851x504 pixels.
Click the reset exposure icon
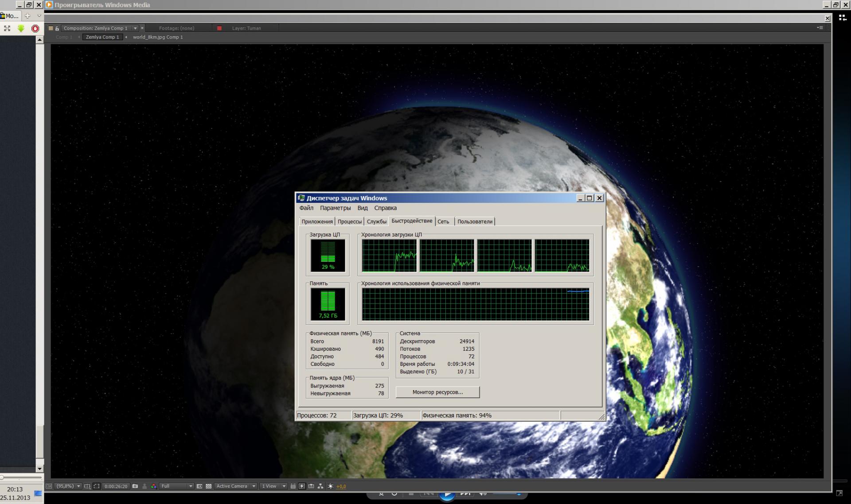[x=330, y=486]
